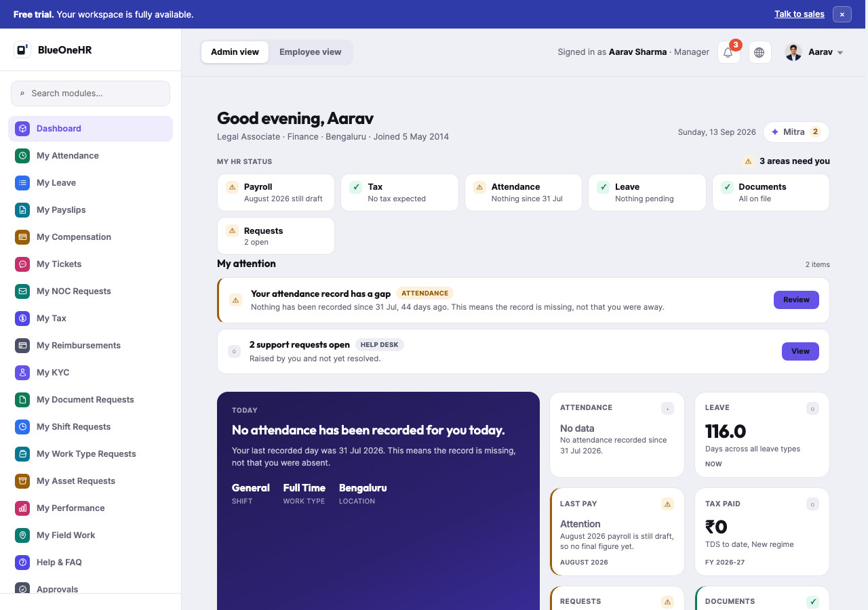Open the Attendance HR status chip

pyautogui.click(x=524, y=192)
